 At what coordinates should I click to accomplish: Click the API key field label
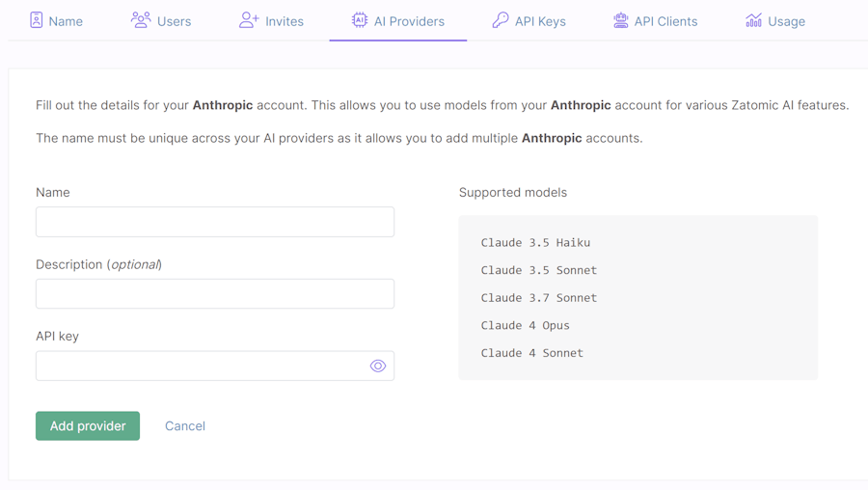(x=57, y=336)
